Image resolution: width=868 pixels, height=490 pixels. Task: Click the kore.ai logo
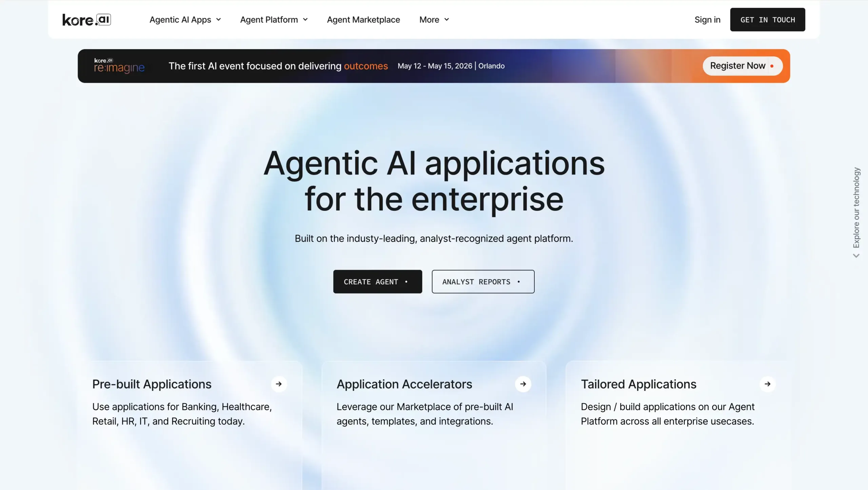[86, 20]
